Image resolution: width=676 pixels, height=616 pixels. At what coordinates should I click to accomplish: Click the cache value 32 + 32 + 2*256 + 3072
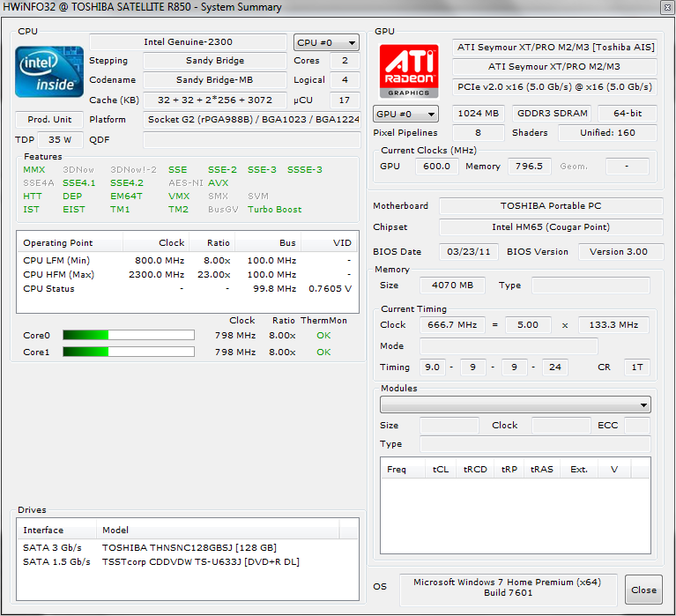[x=215, y=100]
